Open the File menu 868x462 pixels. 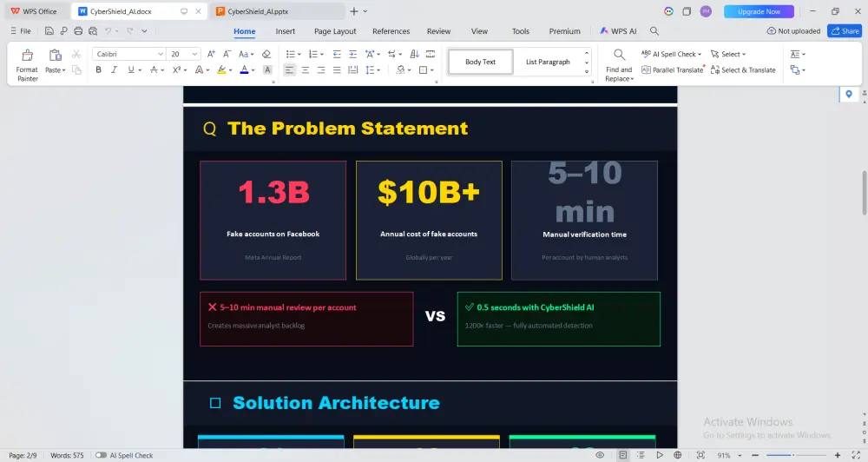pos(21,31)
